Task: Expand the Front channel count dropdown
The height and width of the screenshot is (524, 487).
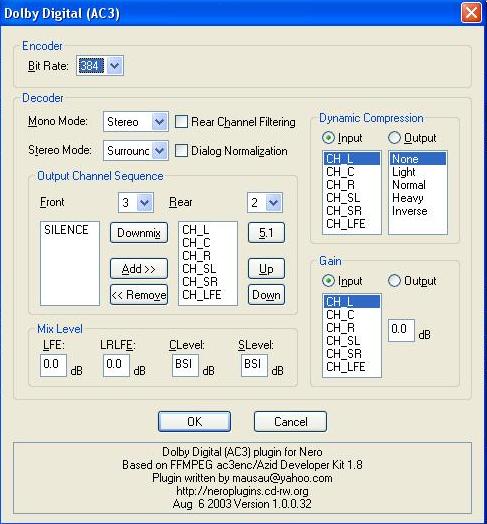Action: click(x=145, y=203)
